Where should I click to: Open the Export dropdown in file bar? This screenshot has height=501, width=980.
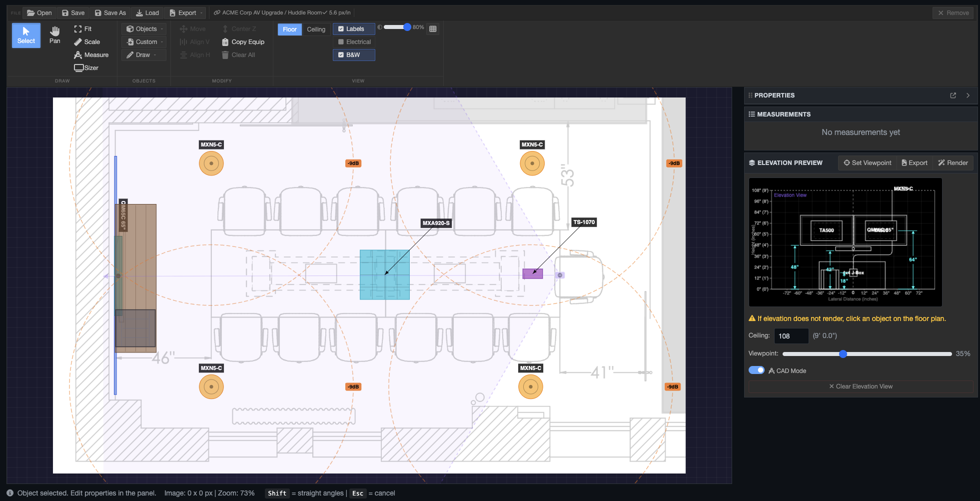186,13
